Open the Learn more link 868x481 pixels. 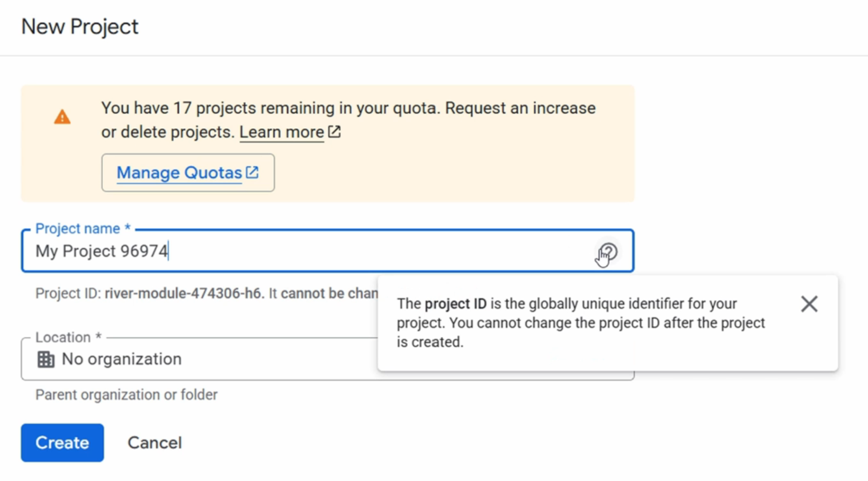[282, 132]
